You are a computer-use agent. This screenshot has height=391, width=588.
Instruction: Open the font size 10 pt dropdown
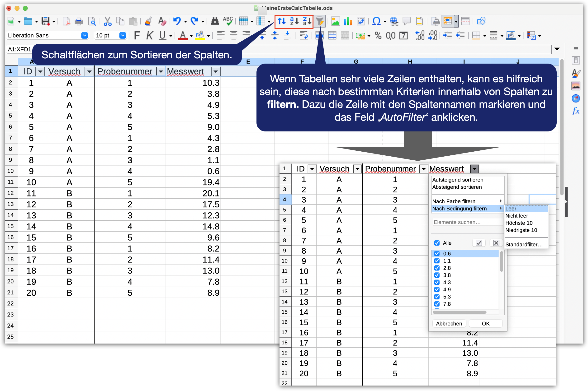point(122,35)
